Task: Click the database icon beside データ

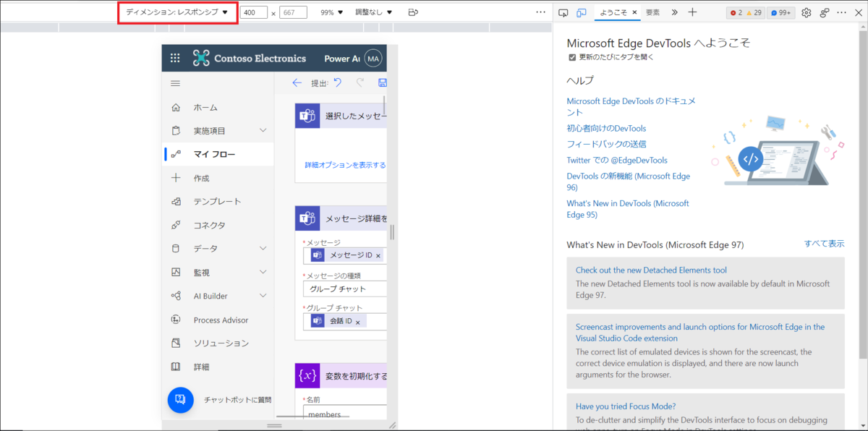Action: [x=176, y=248]
